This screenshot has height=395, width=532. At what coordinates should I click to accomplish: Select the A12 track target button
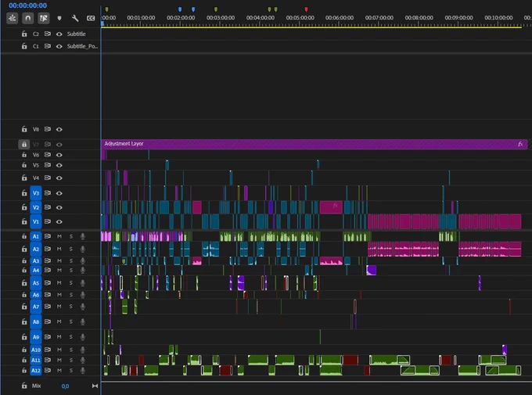click(x=36, y=371)
